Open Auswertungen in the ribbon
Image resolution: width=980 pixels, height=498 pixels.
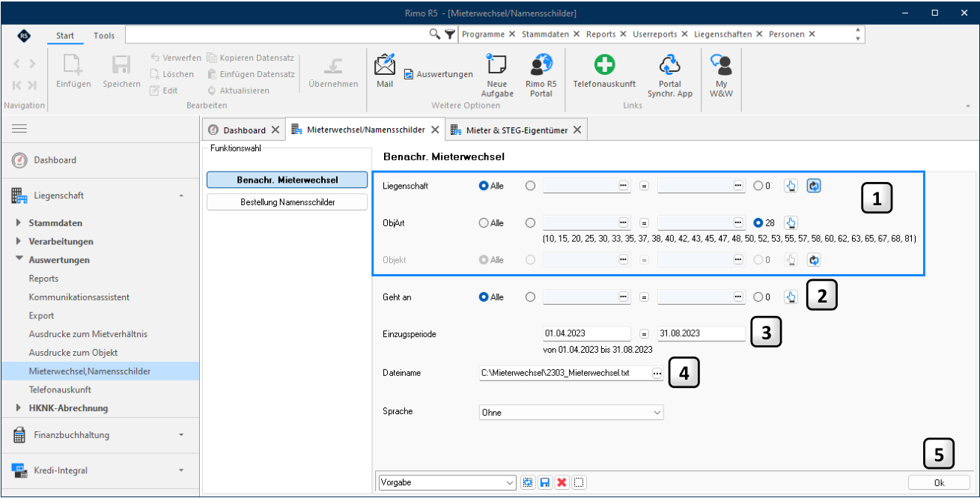pos(439,74)
